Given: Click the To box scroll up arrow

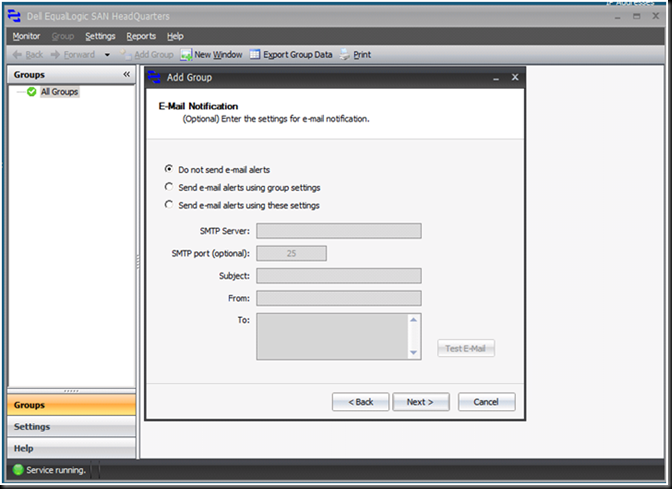Looking at the screenshot, I should 414,320.
